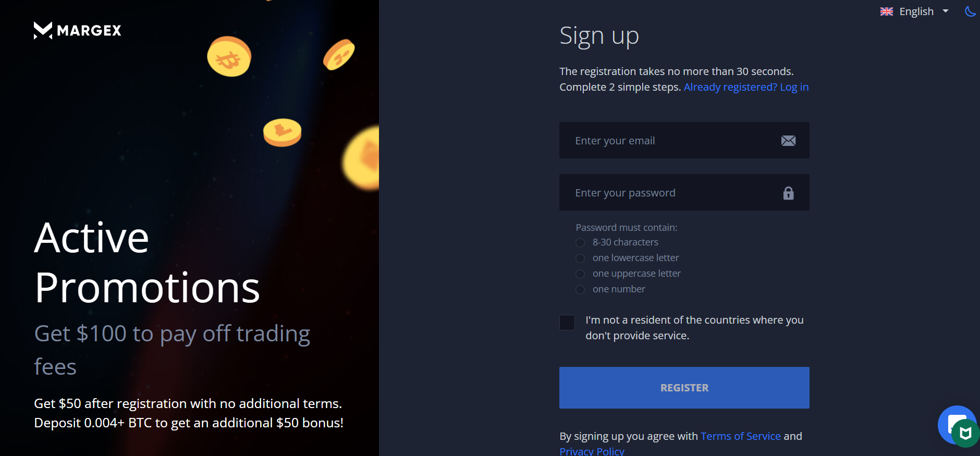Click the green shield badge icon
The height and width of the screenshot is (456, 980).
click(965, 433)
